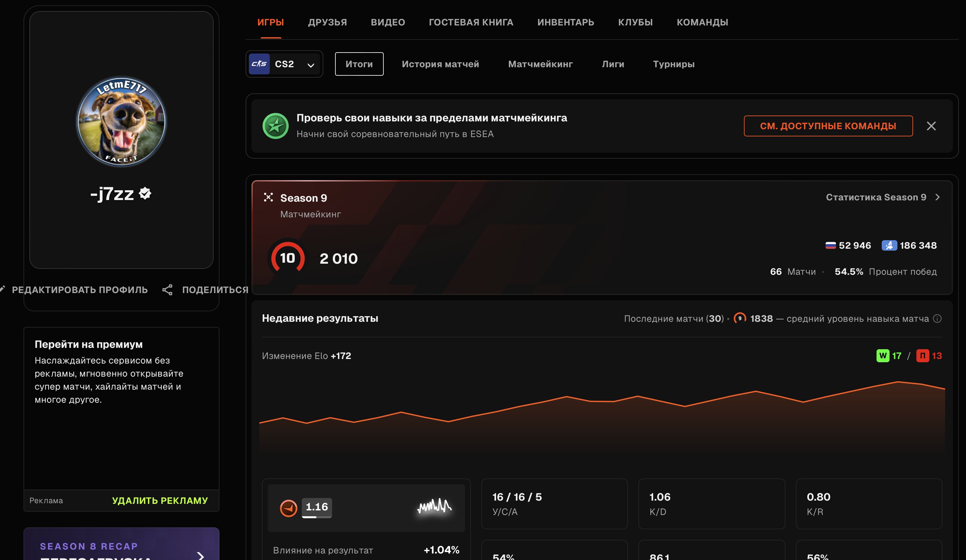Viewport: 966px width, 560px height.
Task: Dismiss the ESEA promo banner
Action: pos(931,126)
